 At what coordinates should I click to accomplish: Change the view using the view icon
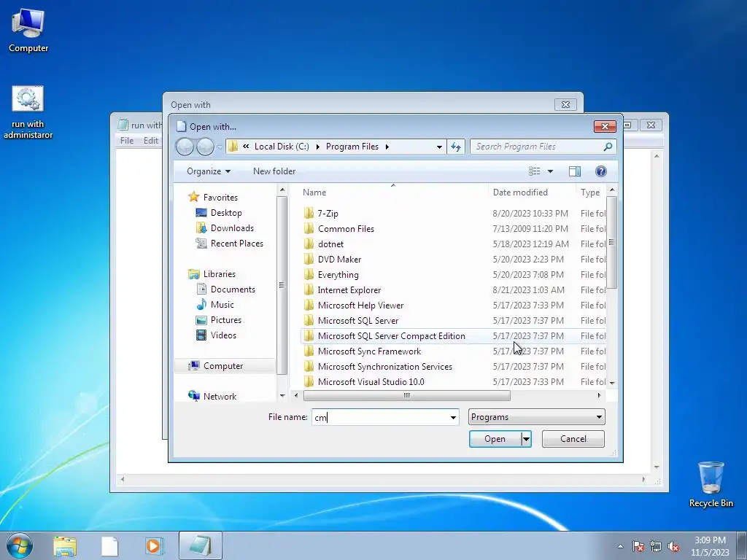click(535, 171)
